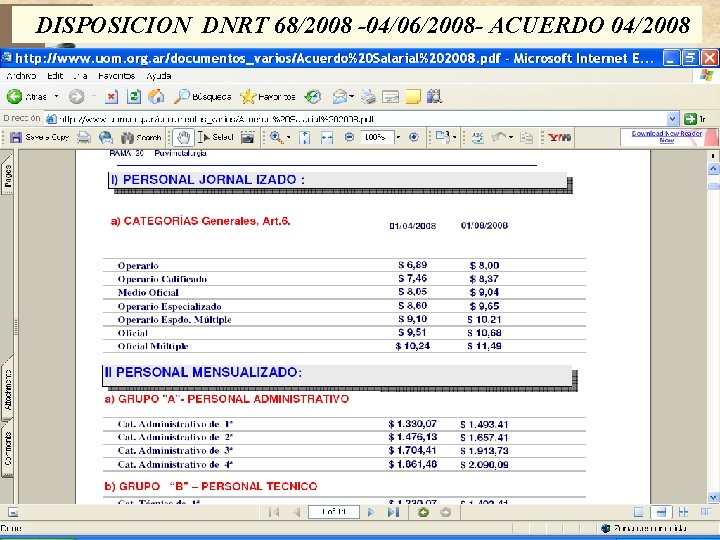This screenshot has width=720, height=540.
Task: Click the 'Cat. Administrativo de 3ª' row label
Action: (175, 450)
